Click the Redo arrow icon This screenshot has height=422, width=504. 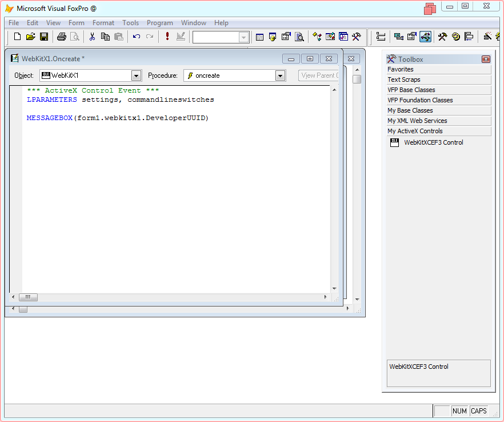point(150,37)
